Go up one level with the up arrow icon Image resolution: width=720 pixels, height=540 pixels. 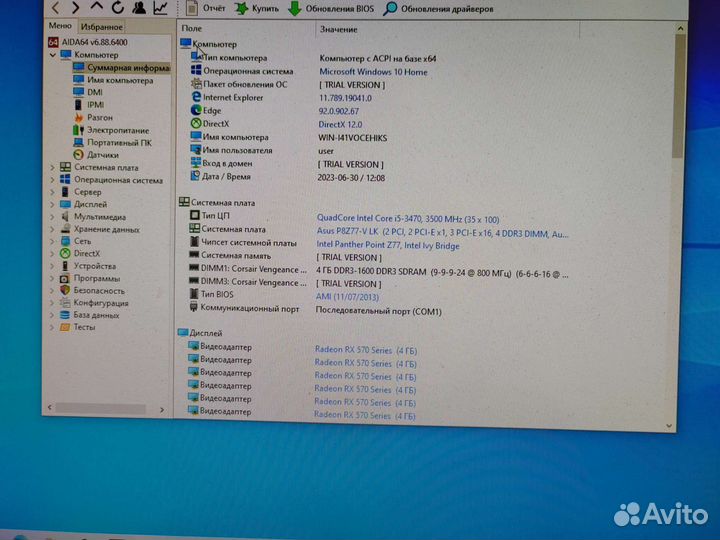96,6
